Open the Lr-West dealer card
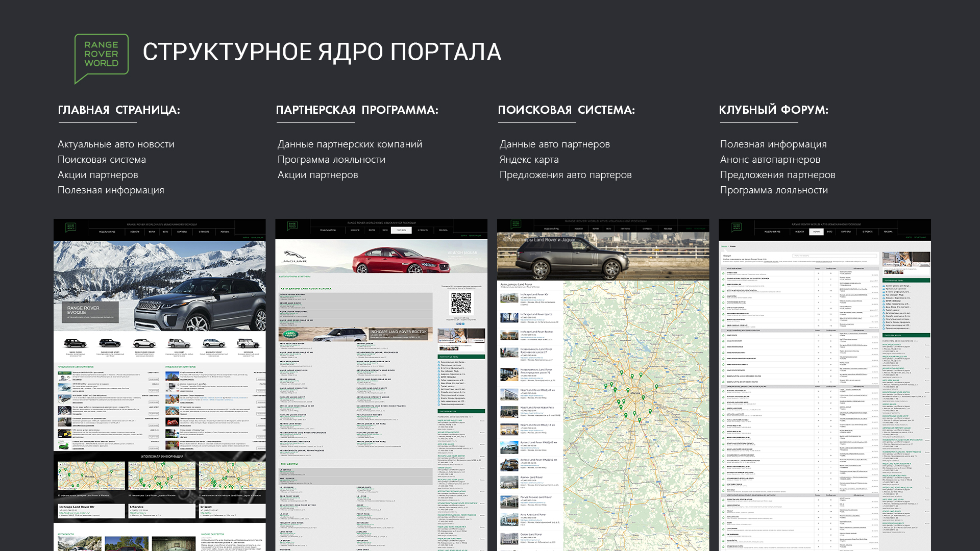This screenshot has height=551, width=980. pos(232,511)
